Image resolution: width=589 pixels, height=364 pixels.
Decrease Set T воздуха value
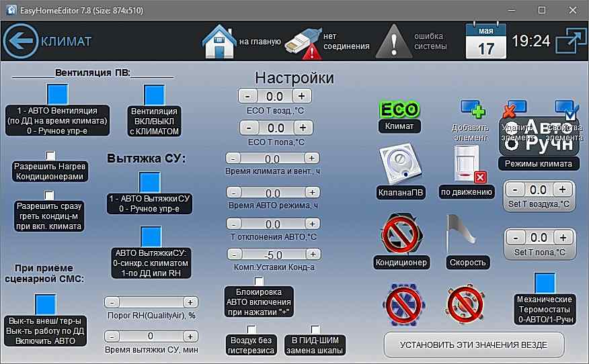515,189
